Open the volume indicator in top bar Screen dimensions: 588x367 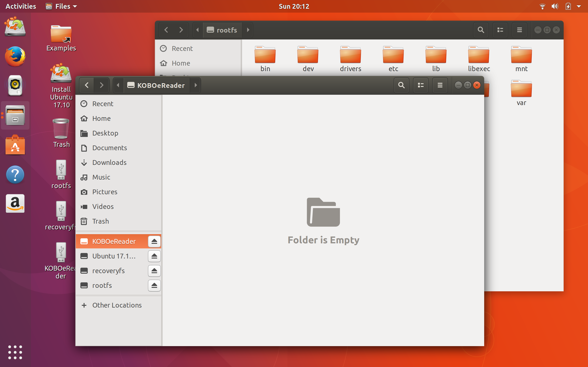click(x=555, y=6)
